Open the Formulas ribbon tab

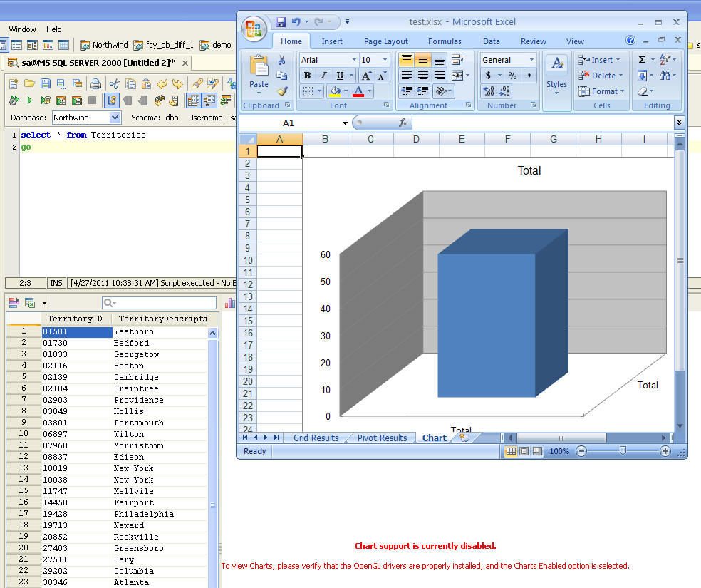pos(445,41)
